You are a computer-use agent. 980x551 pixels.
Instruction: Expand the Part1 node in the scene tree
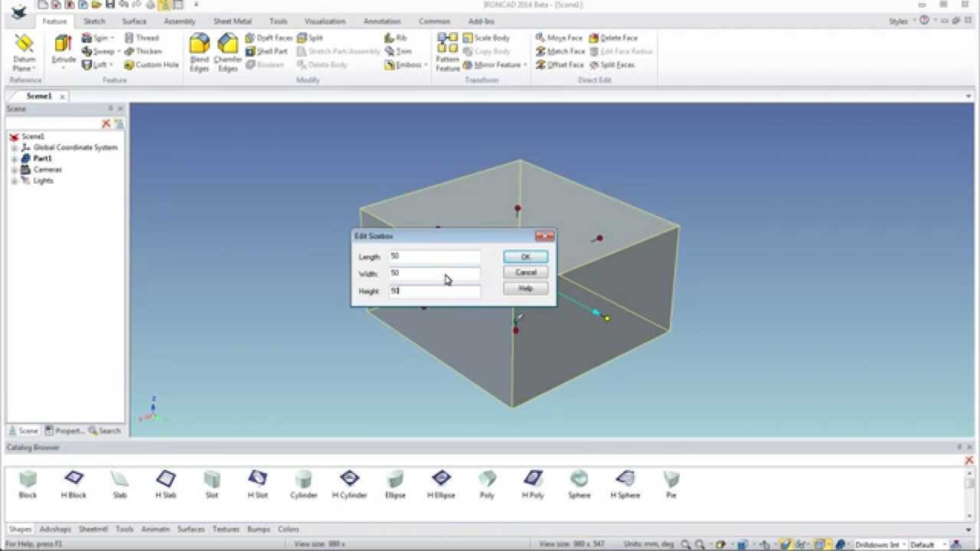(15, 158)
